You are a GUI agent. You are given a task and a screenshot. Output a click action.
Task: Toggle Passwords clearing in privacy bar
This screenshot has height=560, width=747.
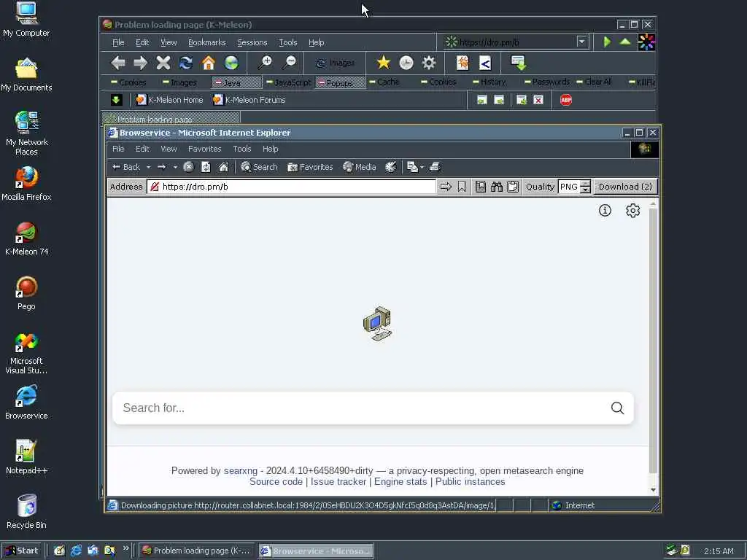[x=547, y=82]
